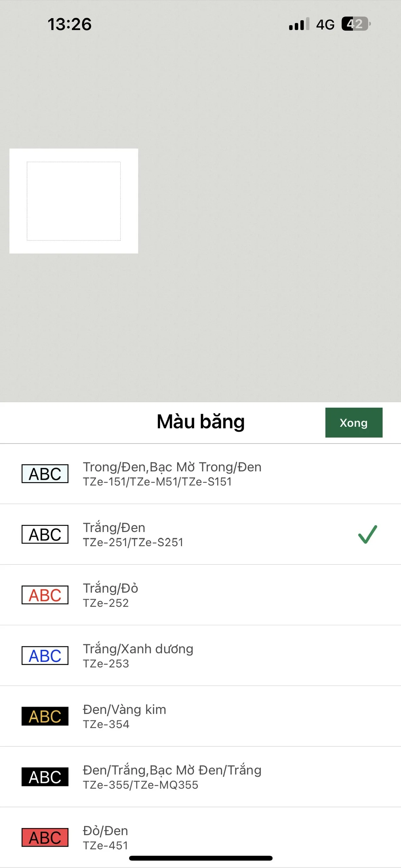The height and width of the screenshot is (868, 401).
Task: Select the Trắng/Đỏ tape color
Action: click(x=111, y=595)
